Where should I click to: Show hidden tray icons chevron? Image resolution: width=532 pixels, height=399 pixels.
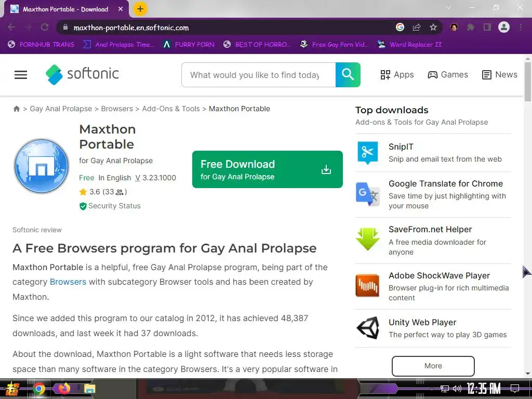coord(431,389)
